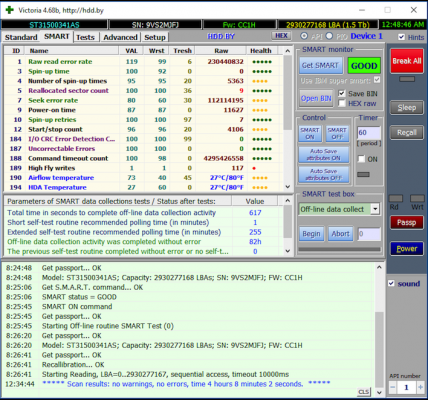Click the Open BIN button
428x400 pixels.
[316, 98]
